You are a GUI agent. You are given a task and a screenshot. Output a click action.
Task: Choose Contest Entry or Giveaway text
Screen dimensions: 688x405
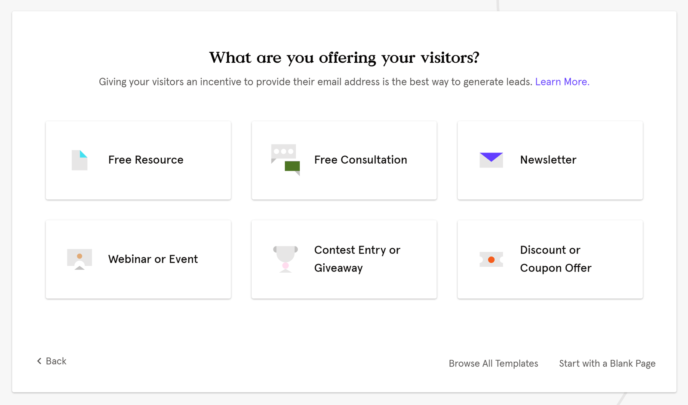[x=357, y=259]
